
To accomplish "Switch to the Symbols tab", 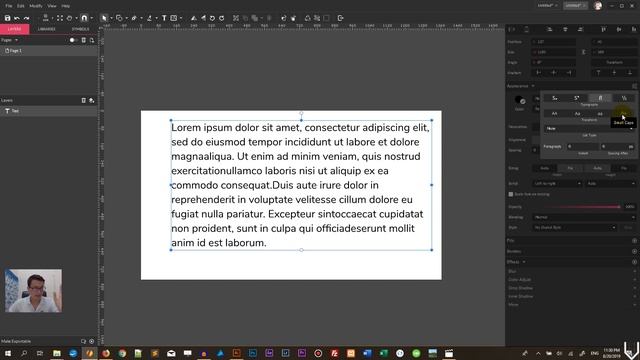I will pyautogui.click(x=80, y=29).
